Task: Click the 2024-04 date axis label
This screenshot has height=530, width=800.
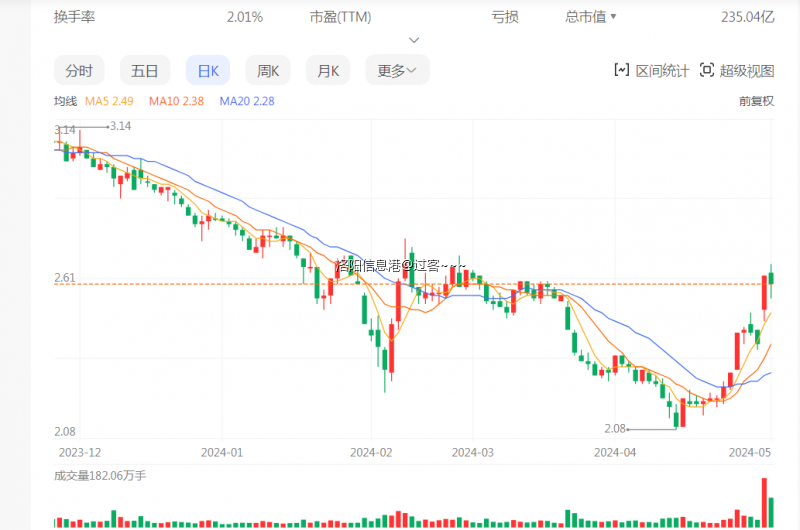Action: coord(615,452)
